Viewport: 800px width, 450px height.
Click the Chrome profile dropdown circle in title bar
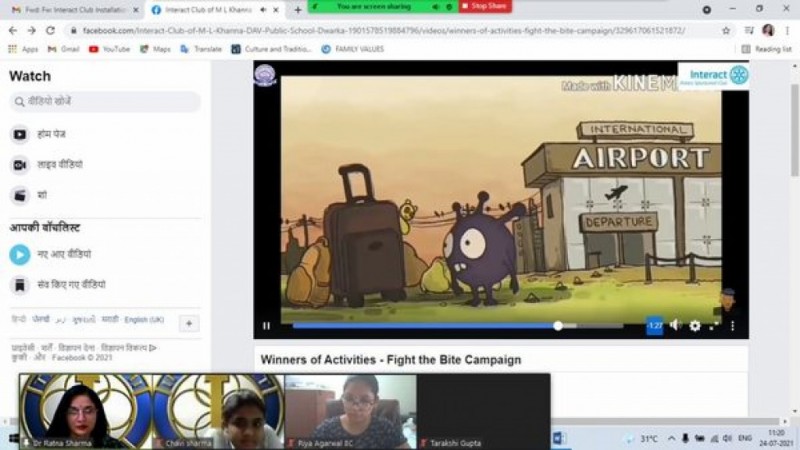coord(707,9)
